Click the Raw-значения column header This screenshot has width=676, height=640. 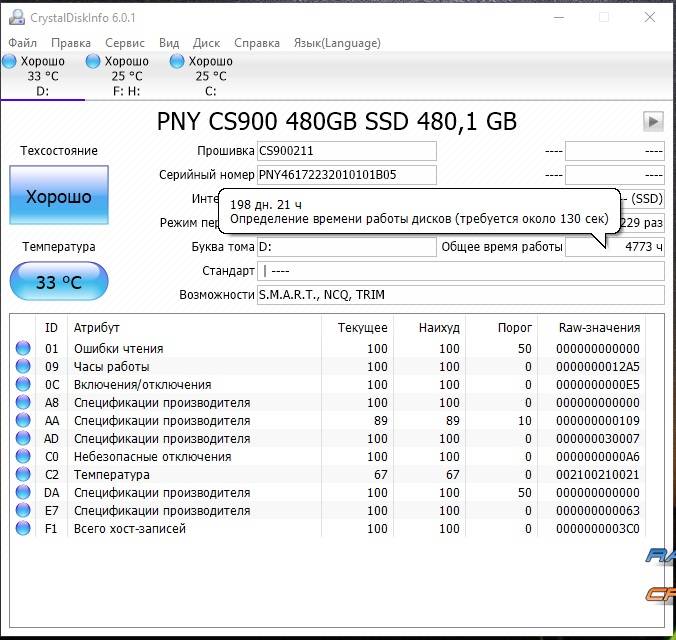pyautogui.click(x=592, y=328)
